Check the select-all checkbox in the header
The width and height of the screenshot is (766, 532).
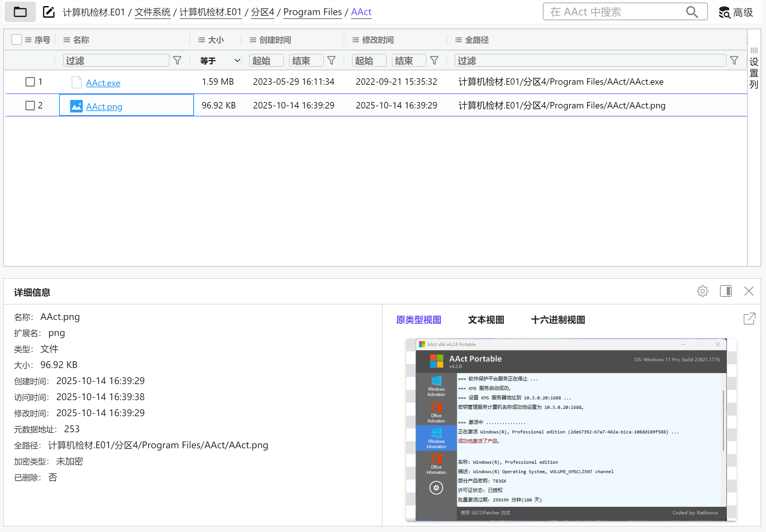[x=16, y=40]
